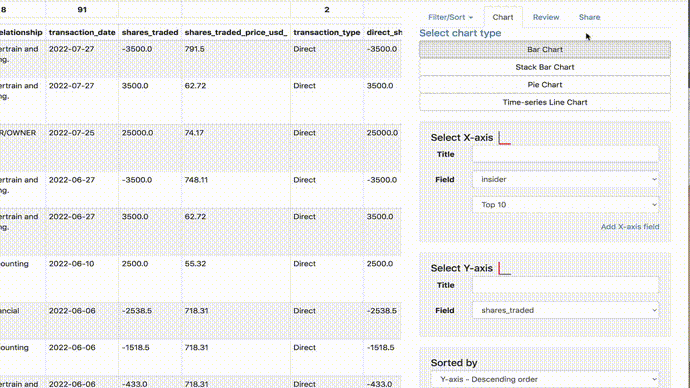Image resolution: width=690 pixels, height=388 pixels.
Task: Expand the X-axis field dropdown showing insider
Action: 565,179
